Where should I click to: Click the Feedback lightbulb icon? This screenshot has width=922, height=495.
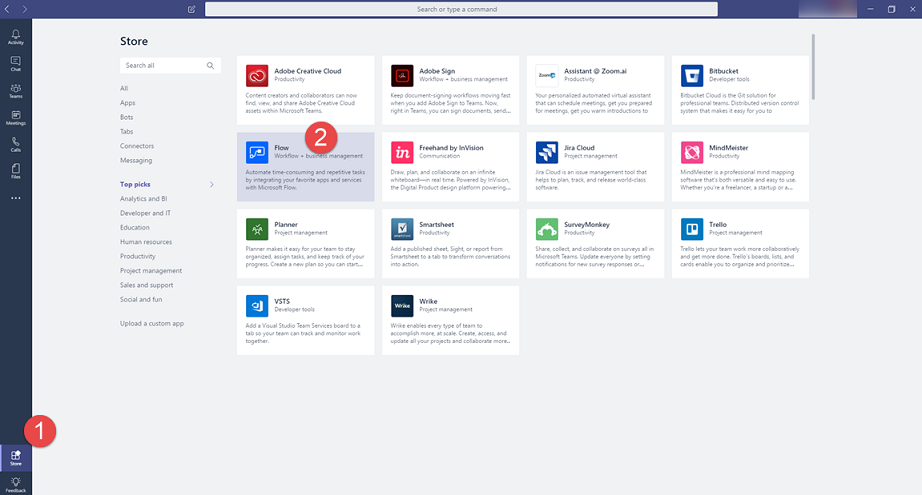15,484
